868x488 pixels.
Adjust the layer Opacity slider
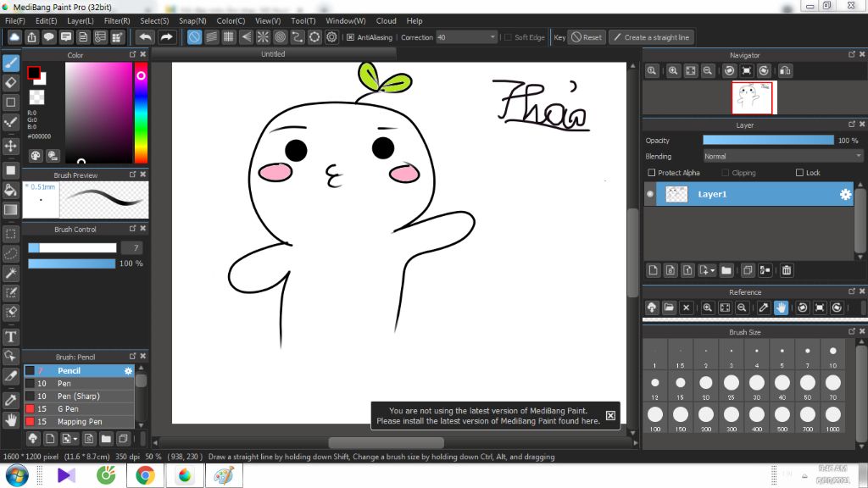[x=768, y=141]
